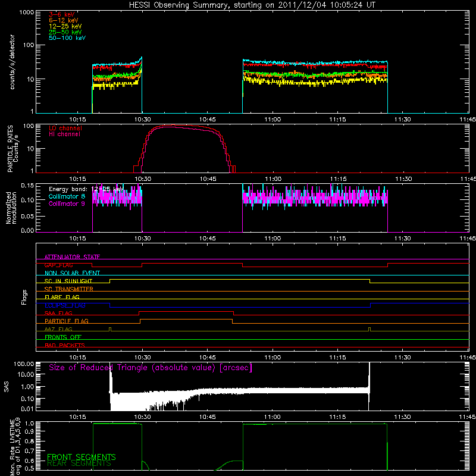
Task: Select the 'PARTICLE_FLAG' flag label
Action: click(x=67, y=321)
